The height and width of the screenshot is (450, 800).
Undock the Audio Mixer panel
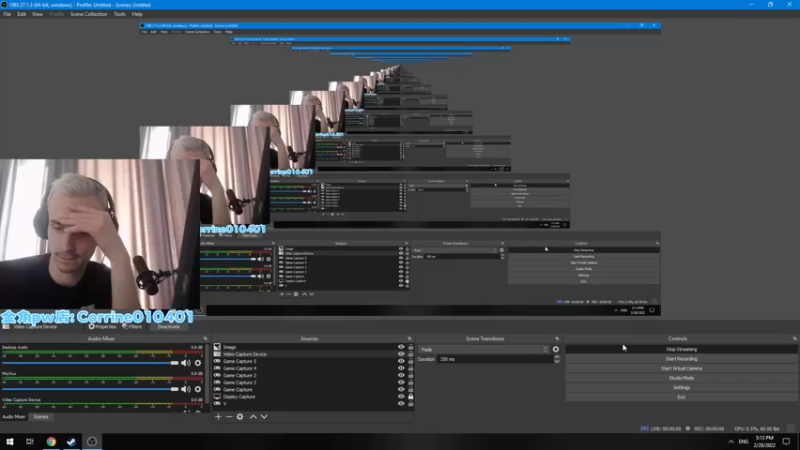click(x=205, y=339)
